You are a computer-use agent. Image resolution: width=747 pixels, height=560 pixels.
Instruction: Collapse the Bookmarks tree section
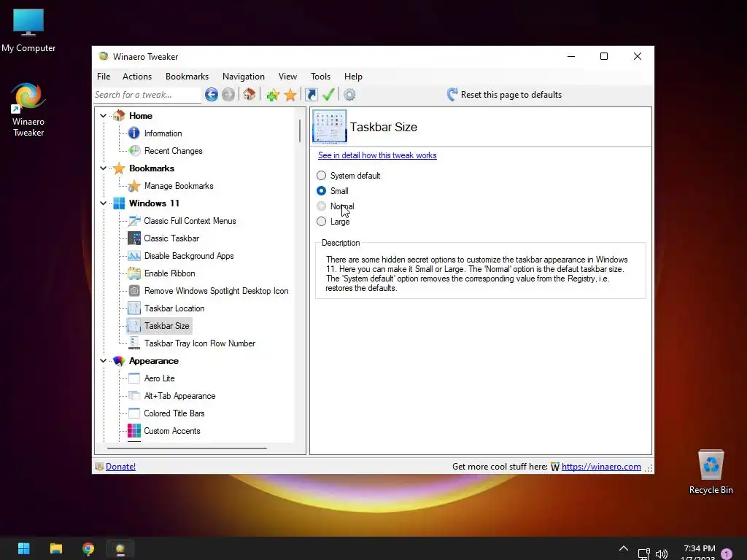(x=104, y=168)
